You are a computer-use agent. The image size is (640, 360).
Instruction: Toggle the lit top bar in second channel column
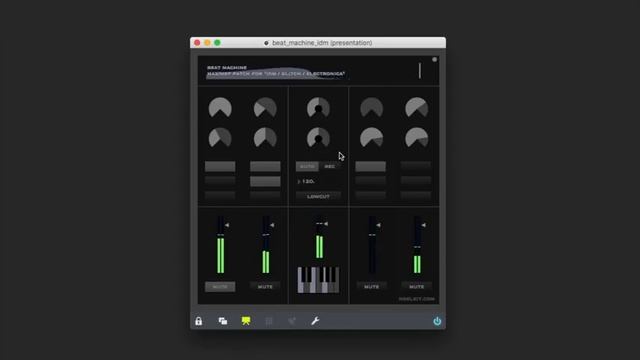(x=265, y=166)
